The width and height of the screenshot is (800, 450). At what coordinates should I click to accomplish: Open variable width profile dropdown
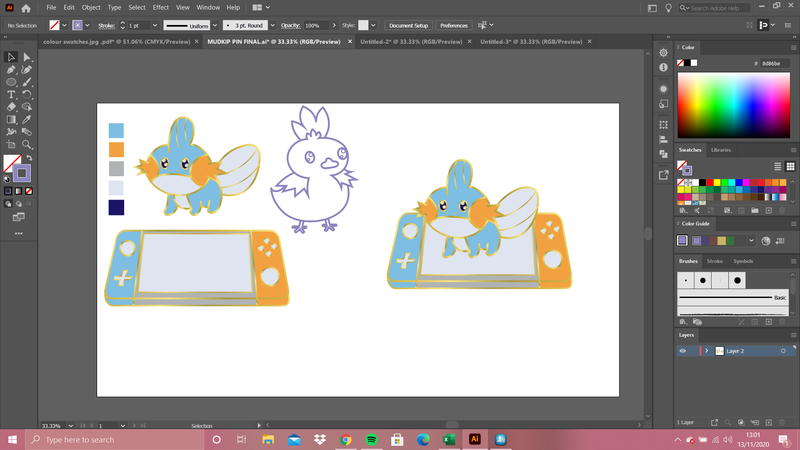click(215, 26)
